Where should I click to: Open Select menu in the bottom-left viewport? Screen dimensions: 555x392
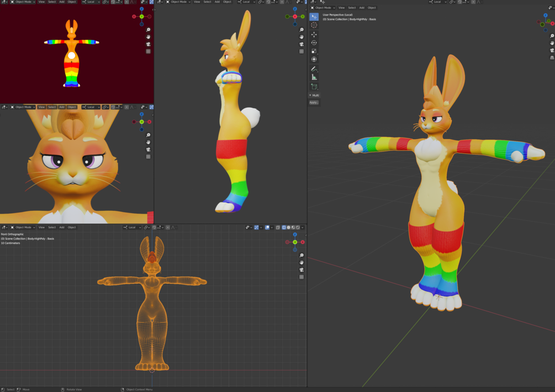coord(52,227)
